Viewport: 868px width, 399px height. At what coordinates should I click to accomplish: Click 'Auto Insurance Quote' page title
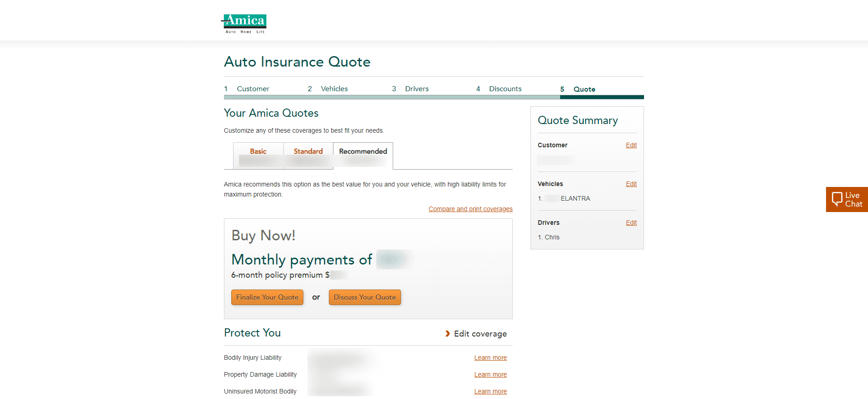pyautogui.click(x=297, y=62)
